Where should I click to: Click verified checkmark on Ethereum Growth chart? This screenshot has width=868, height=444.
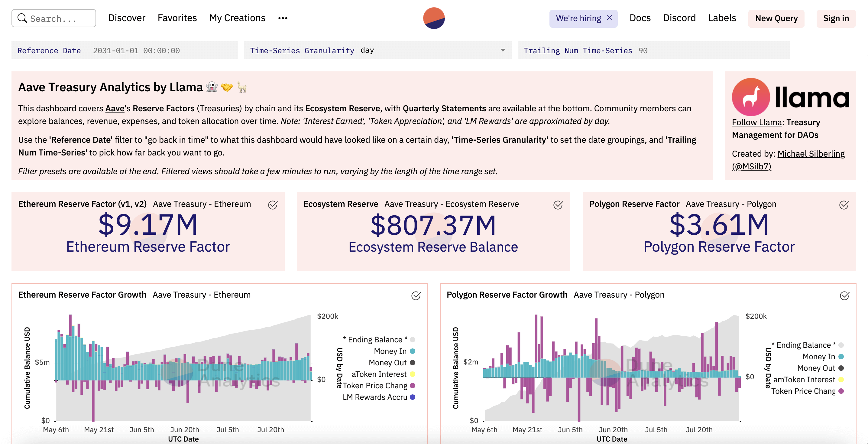[x=416, y=296]
